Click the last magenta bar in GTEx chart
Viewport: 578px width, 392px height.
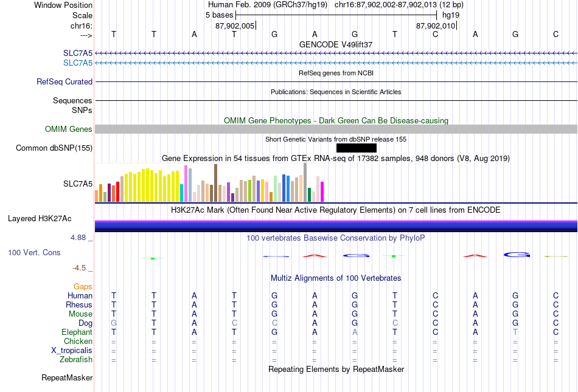click(322, 192)
